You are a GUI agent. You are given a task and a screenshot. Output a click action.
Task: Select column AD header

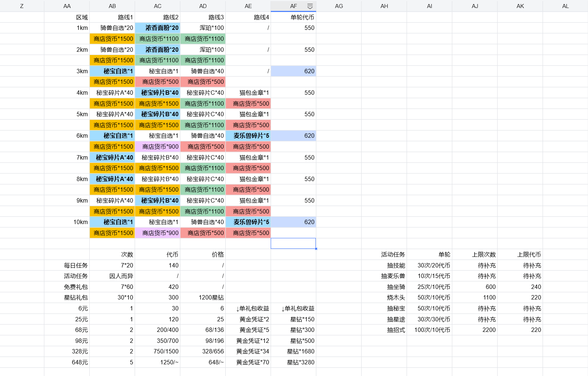click(x=203, y=6)
